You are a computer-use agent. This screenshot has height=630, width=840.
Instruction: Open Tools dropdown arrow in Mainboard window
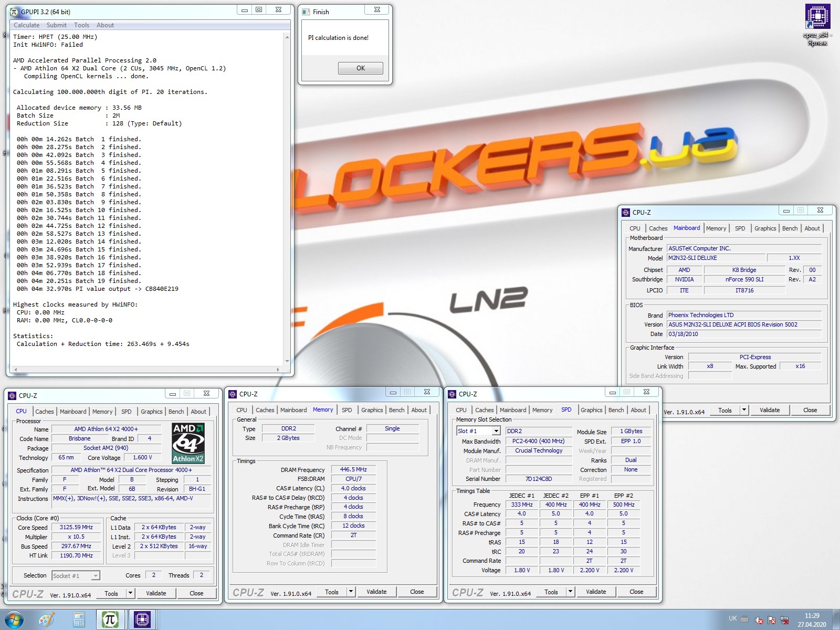click(x=744, y=410)
